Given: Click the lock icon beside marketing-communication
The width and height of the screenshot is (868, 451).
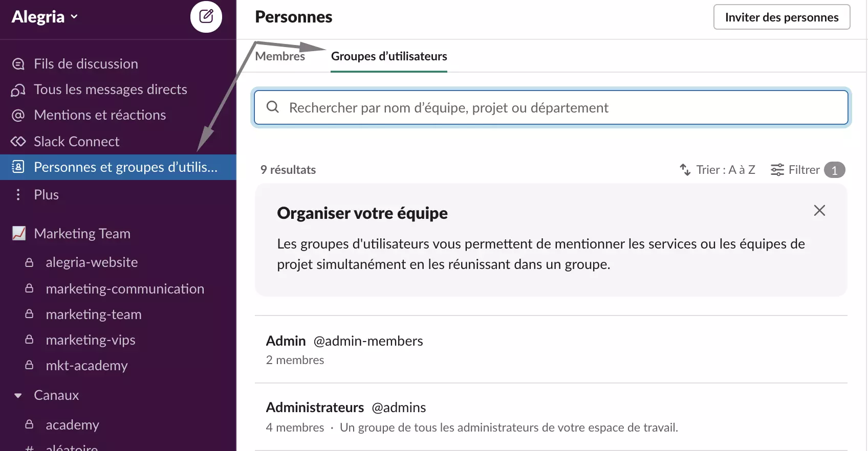Looking at the screenshot, I should pos(29,288).
